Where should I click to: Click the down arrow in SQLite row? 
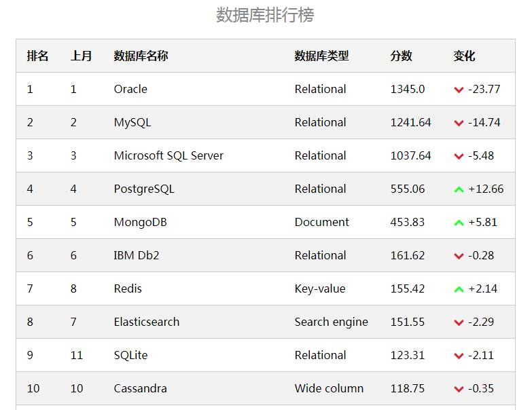459,356
